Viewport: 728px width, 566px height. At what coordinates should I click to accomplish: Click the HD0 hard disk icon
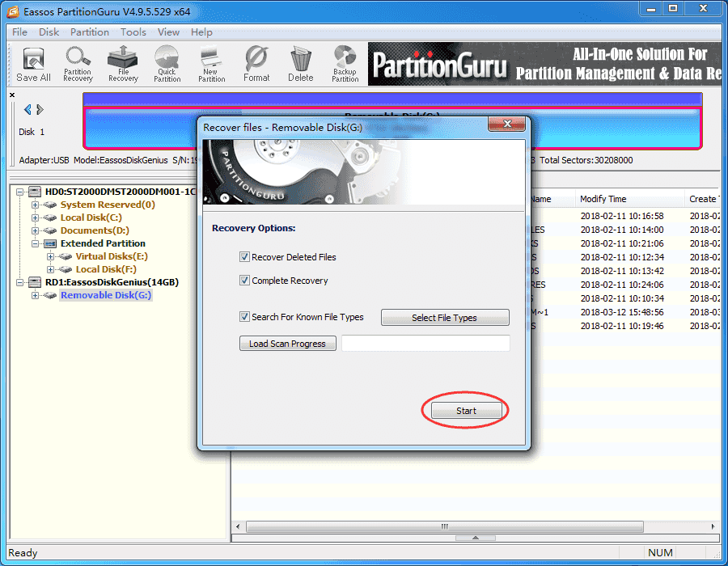[x=35, y=192]
